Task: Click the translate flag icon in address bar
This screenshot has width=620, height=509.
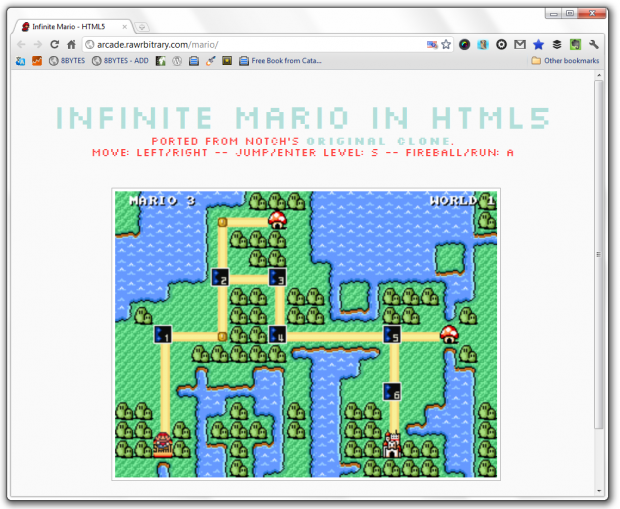Action: pos(432,45)
